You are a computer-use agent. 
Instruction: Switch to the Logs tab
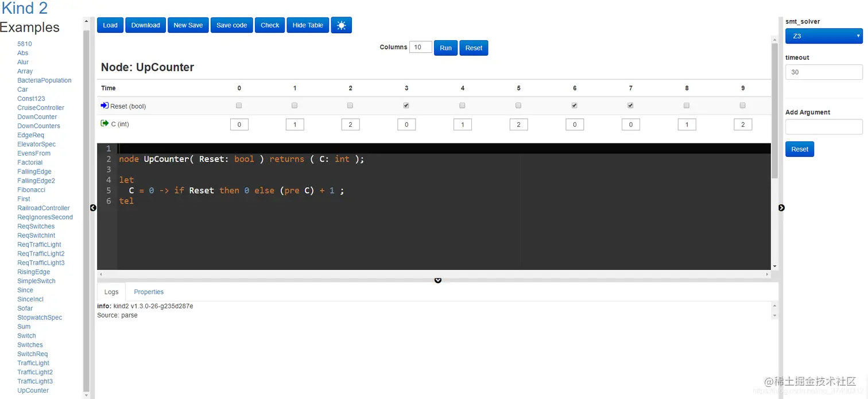111,292
